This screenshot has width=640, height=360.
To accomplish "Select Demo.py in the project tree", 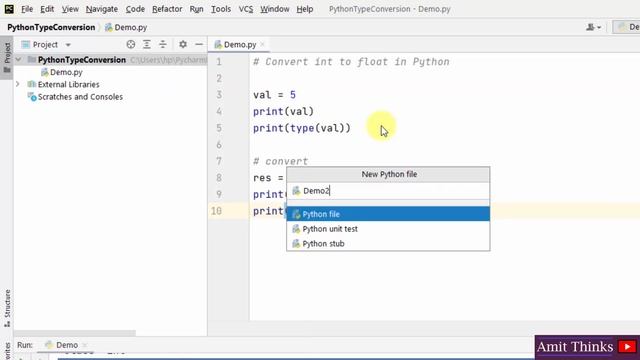I will pyautogui.click(x=62, y=72).
